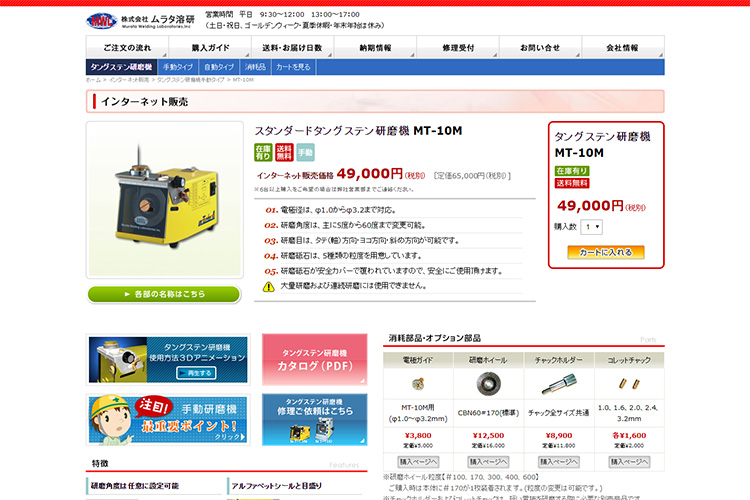This screenshot has height=500, width=750.
Task: Select 手動タイプ tab
Action: coord(178,67)
